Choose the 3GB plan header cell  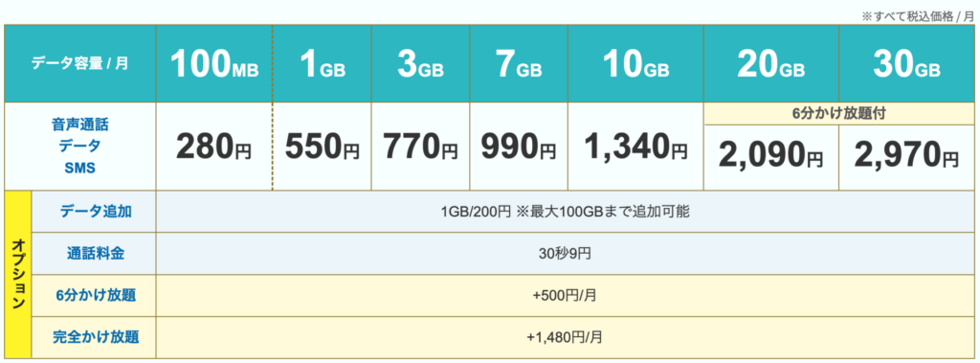[x=421, y=64]
